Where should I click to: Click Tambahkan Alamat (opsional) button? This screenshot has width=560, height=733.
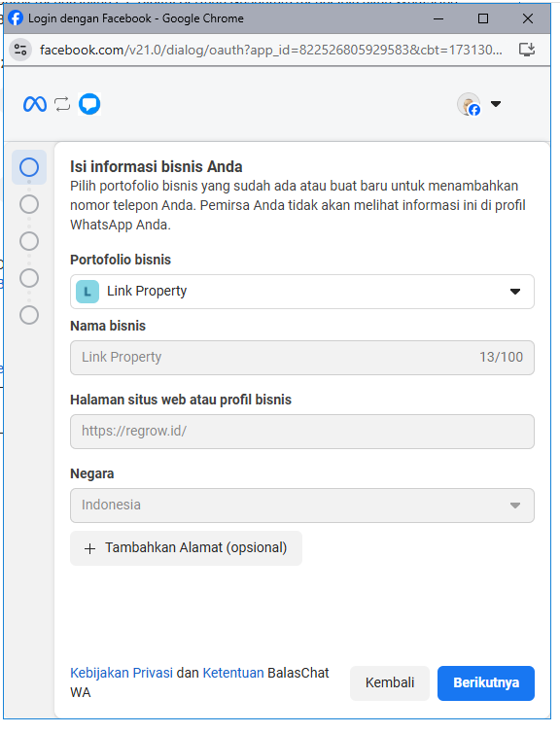(186, 548)
